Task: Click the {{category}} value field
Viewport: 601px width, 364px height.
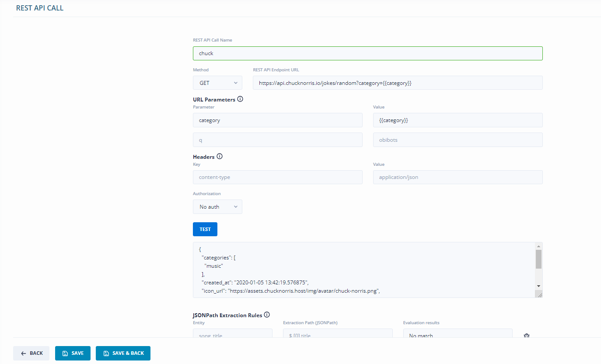Action: [x=458, y=120]
